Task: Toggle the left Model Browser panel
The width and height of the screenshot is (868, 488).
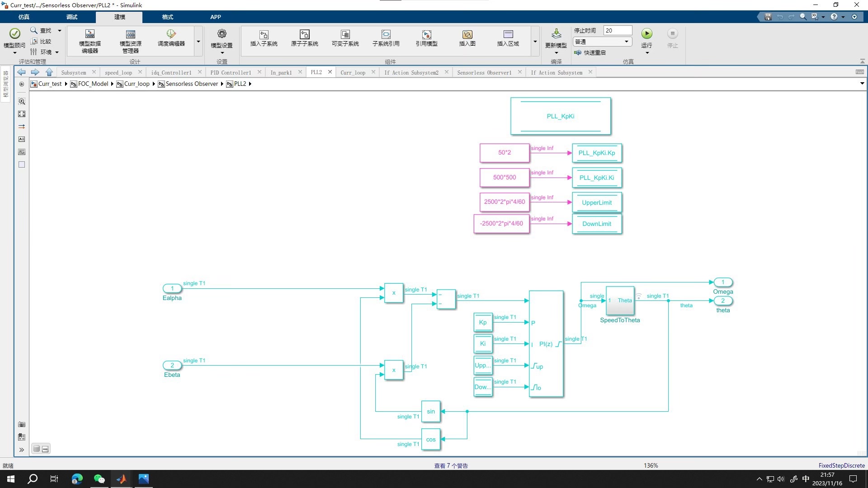Action: pos(6,84)
